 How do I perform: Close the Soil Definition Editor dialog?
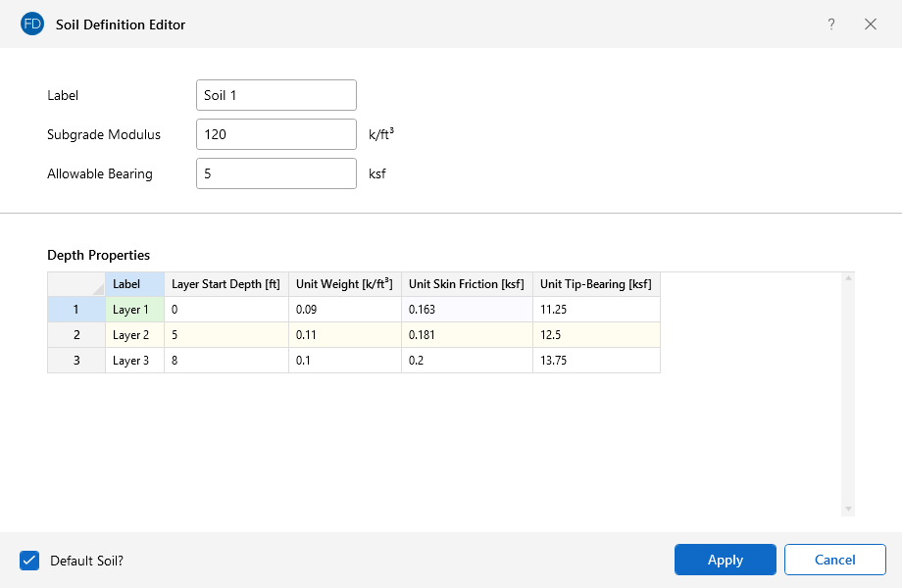click(871, 24)
